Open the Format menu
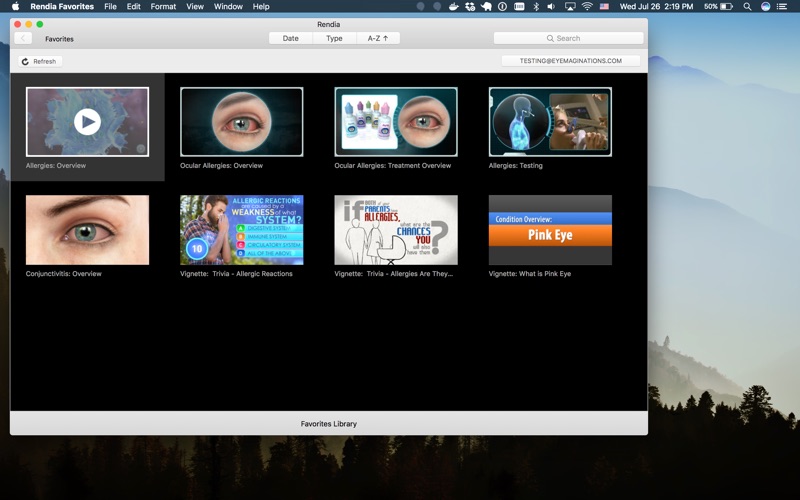Image resolution: width=800 pixels, height=500 pixels. [x=163, y=7]
